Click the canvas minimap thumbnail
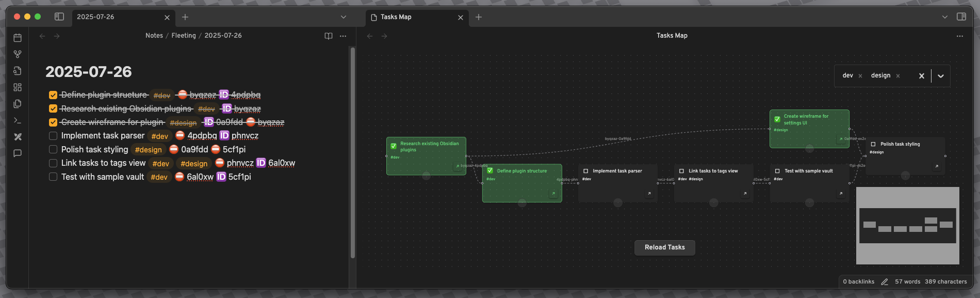980x298 pixels. pyautogui.click(x=907, y=226)
